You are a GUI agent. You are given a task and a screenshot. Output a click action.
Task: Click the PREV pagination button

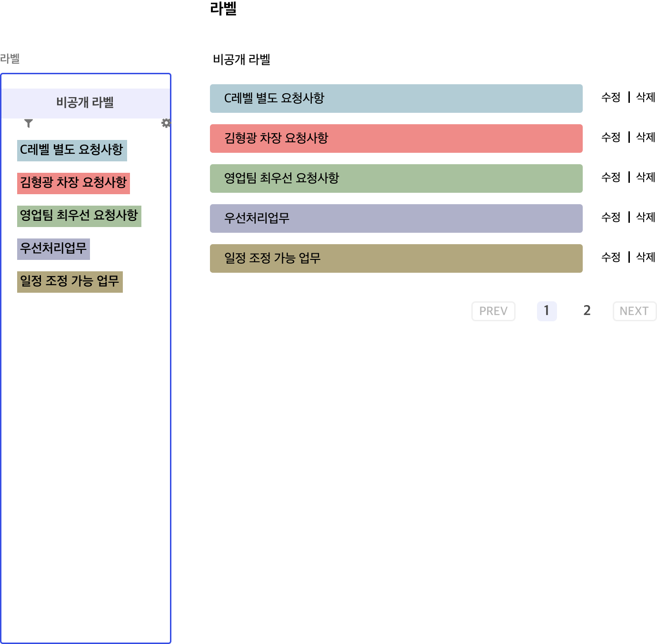[493, 311]
